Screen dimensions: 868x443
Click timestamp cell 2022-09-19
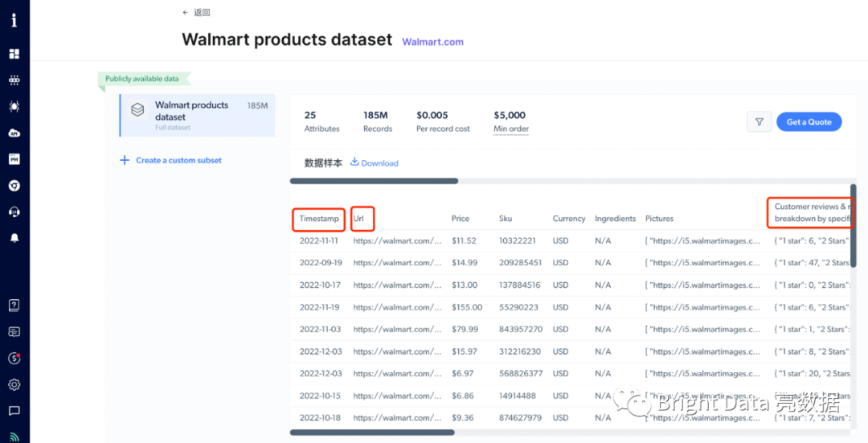click(x=321, y=263)
